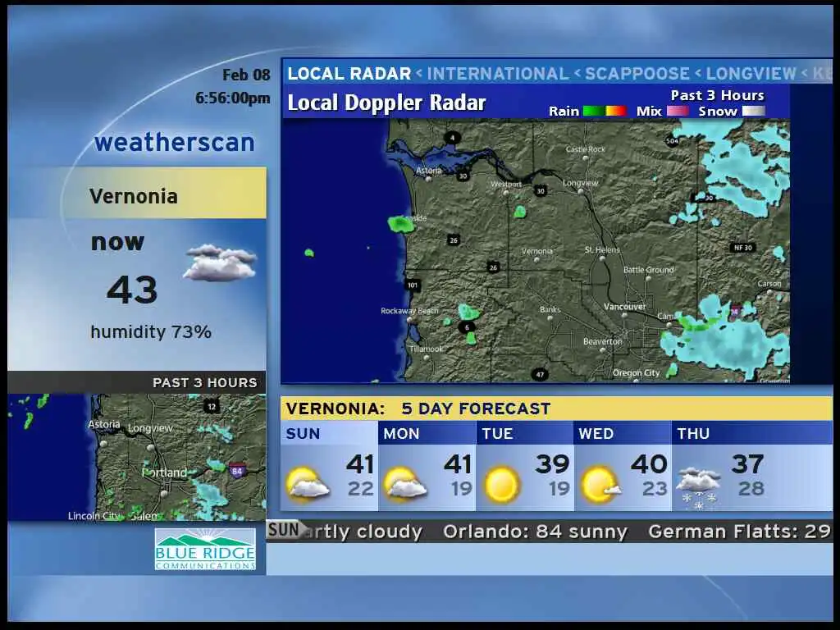The image size is (840, 630).
Task: Click the 'humidity 73%' reading
Action: [x=151, y=332]
